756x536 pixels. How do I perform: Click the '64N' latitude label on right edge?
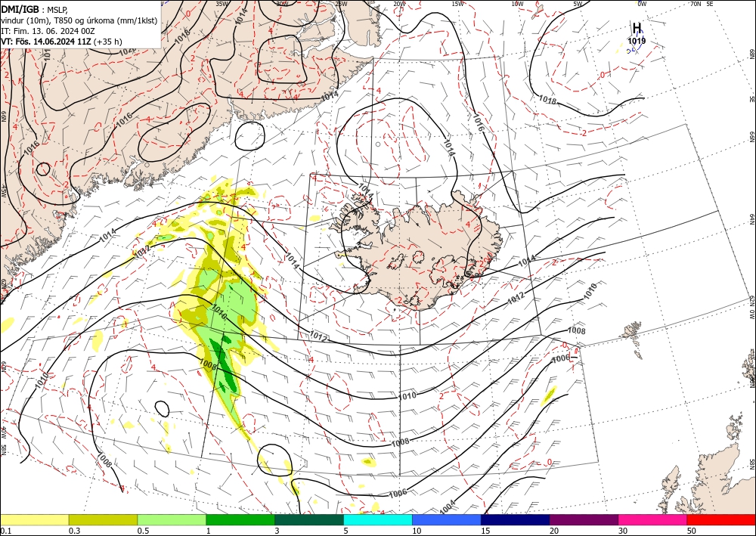point(751,218)
